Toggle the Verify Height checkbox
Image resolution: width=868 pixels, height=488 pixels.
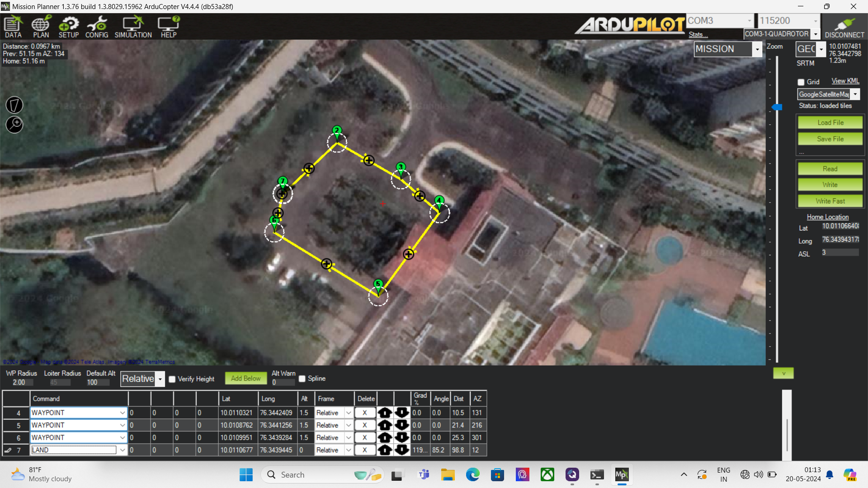coord(172,379)
